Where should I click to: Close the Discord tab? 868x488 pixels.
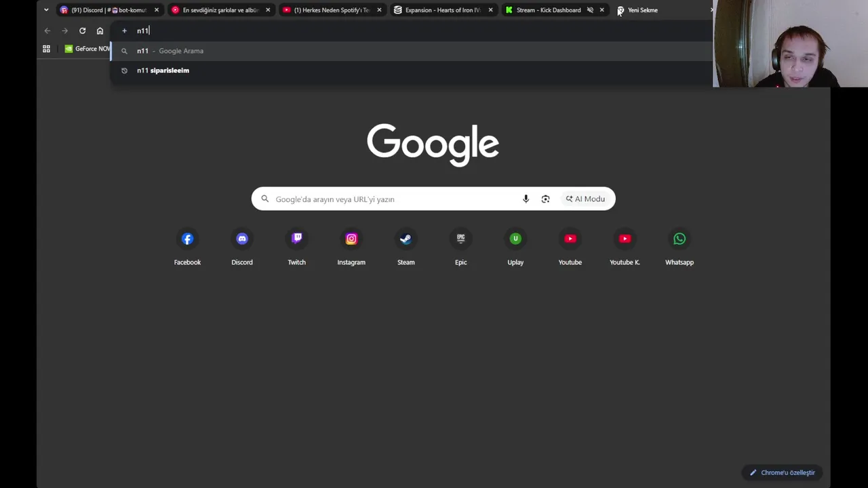point(157,10)
